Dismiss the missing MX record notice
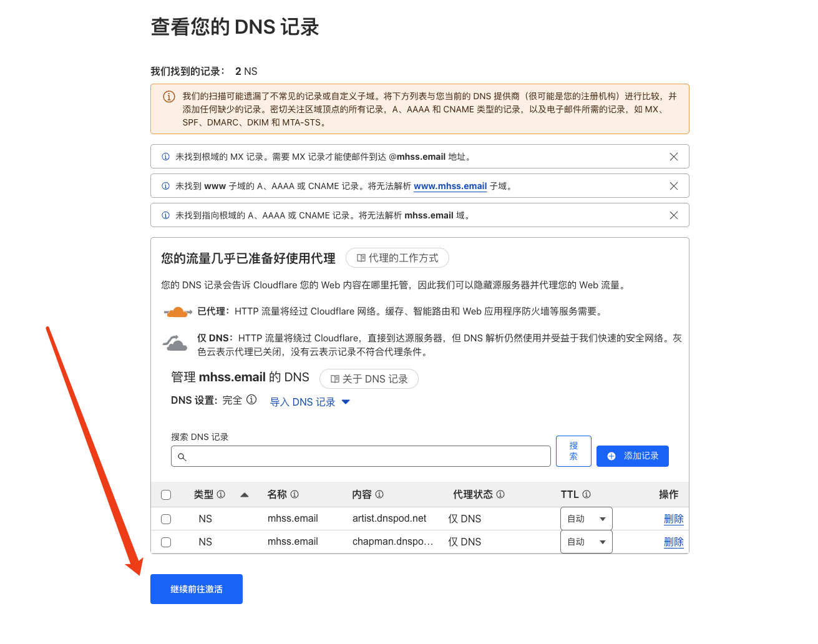The width and height of the screenshot is (818, 644). pos(674,157)
